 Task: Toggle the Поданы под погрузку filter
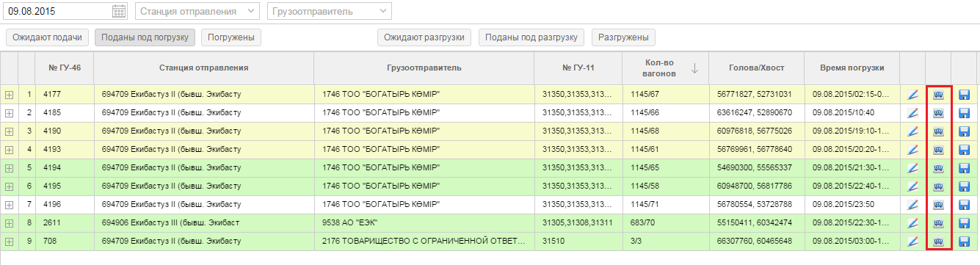pos(145,37)
